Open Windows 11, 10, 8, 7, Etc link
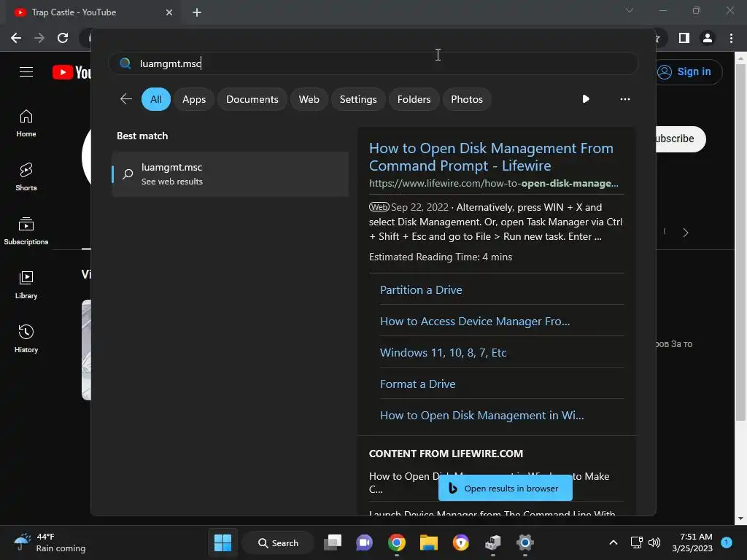 (x=443, y=353)
